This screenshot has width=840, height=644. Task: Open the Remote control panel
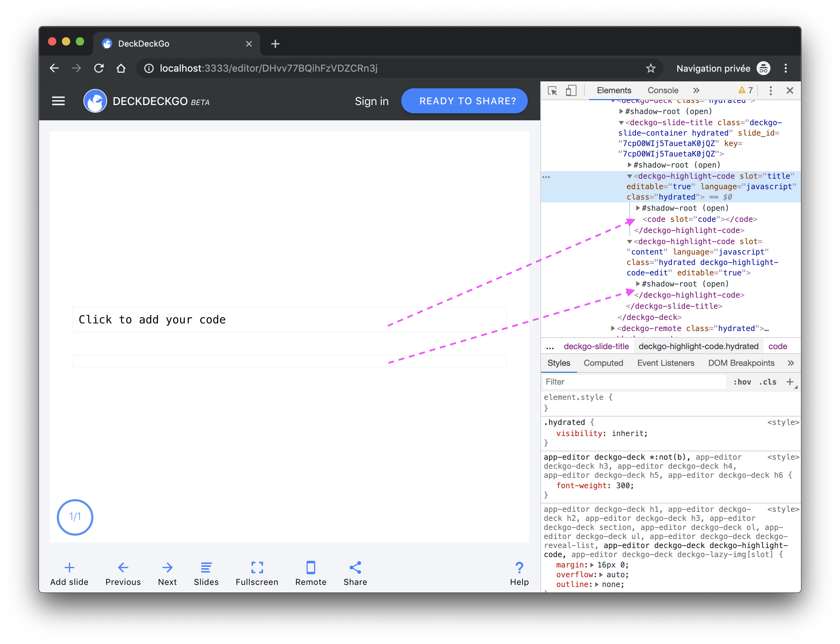[310, 573]
